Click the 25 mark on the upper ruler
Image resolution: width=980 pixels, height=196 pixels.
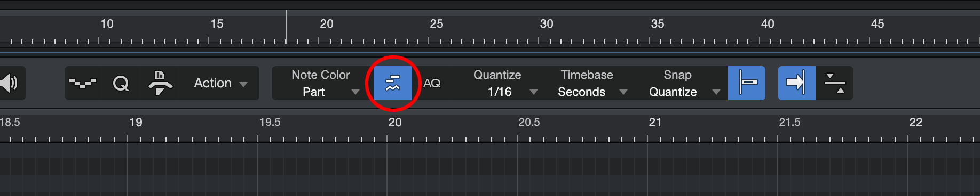(x=437, y=23)
